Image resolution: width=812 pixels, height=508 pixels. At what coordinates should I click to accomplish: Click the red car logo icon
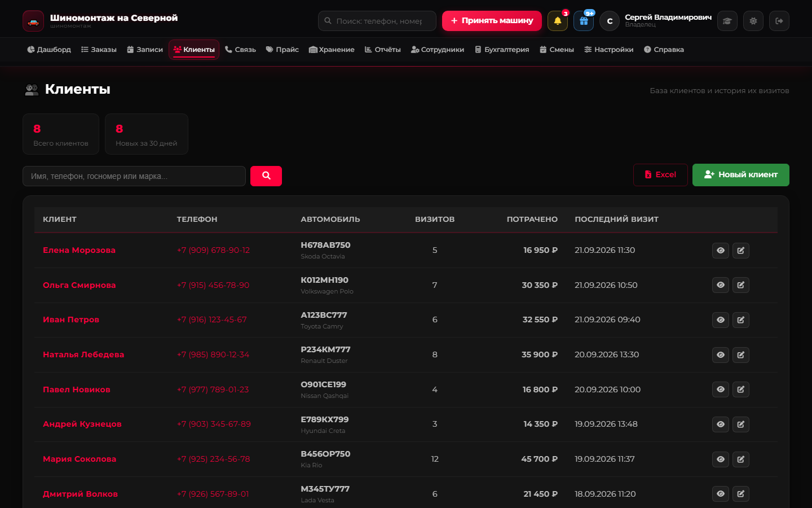[x=33, y=21]
